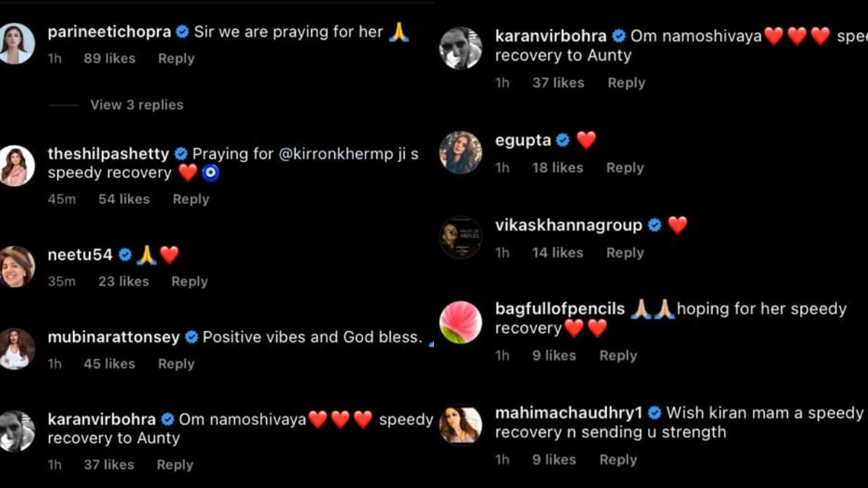Image resolution: width=868 pixels, height=488 pixels.
Task: Click mubinarattonsey's profile picture
Action: tap(17, 348)
